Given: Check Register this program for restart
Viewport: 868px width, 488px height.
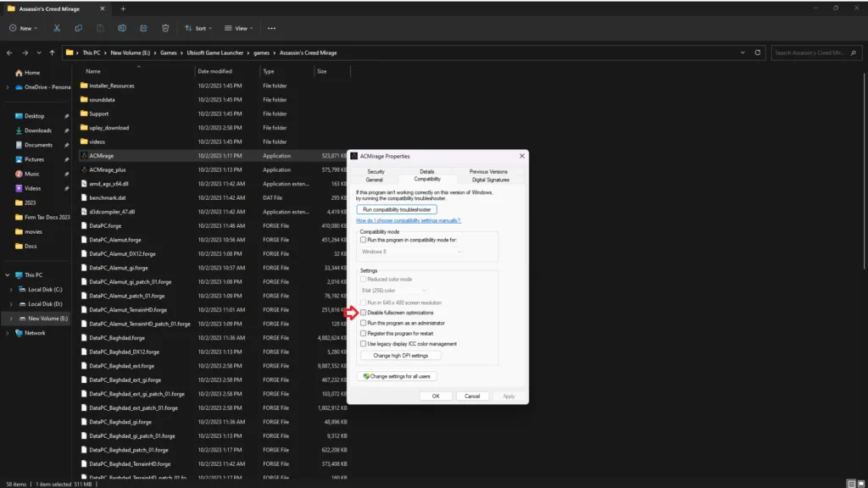Looking at the screenshot, I should (363, 334).
